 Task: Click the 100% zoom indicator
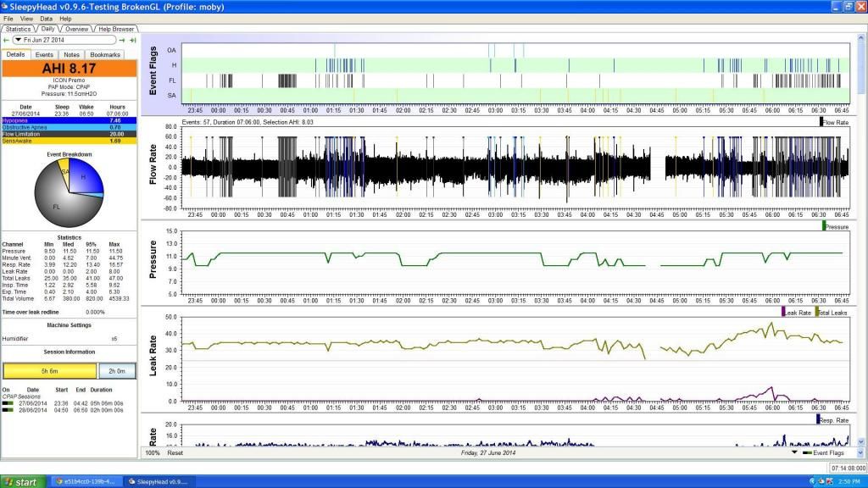pyautogui.click(x=153, y=452)
